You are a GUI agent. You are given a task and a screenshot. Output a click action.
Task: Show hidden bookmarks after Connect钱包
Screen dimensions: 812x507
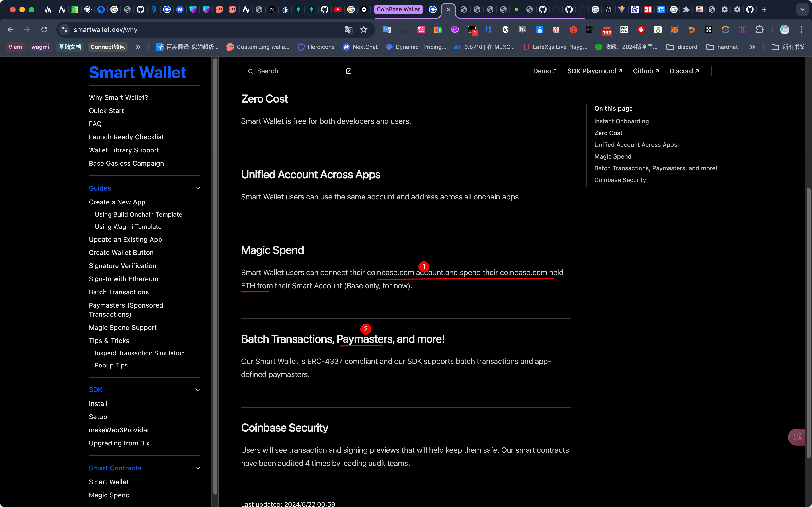138,47
